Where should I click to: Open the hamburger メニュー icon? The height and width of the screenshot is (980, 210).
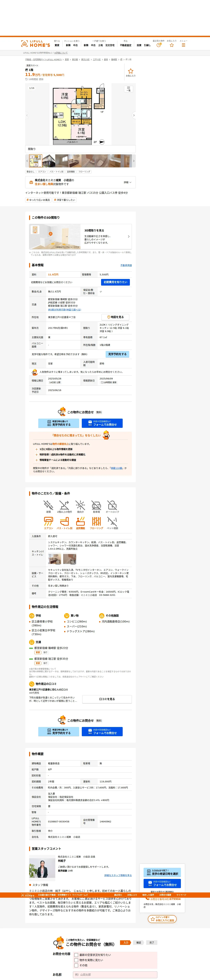pos(183,45)
